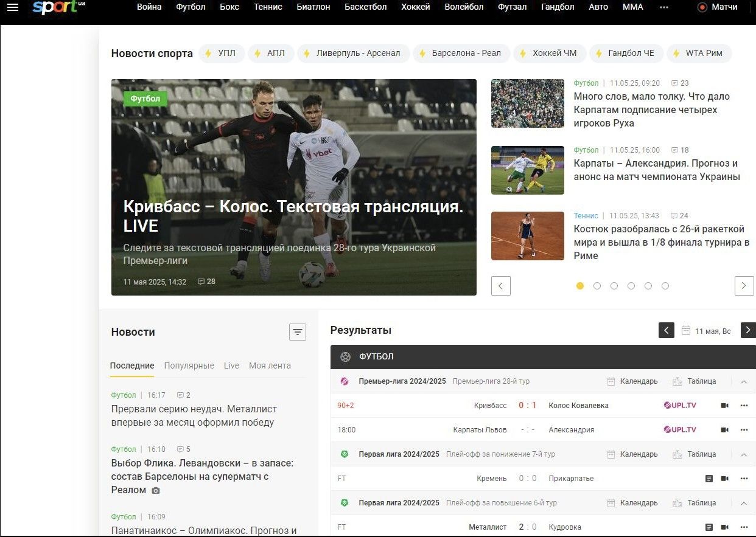This screenshot has width=756, height=537.
Task: Click photo camera icon after Реалом headline
Action: point(156,490)
